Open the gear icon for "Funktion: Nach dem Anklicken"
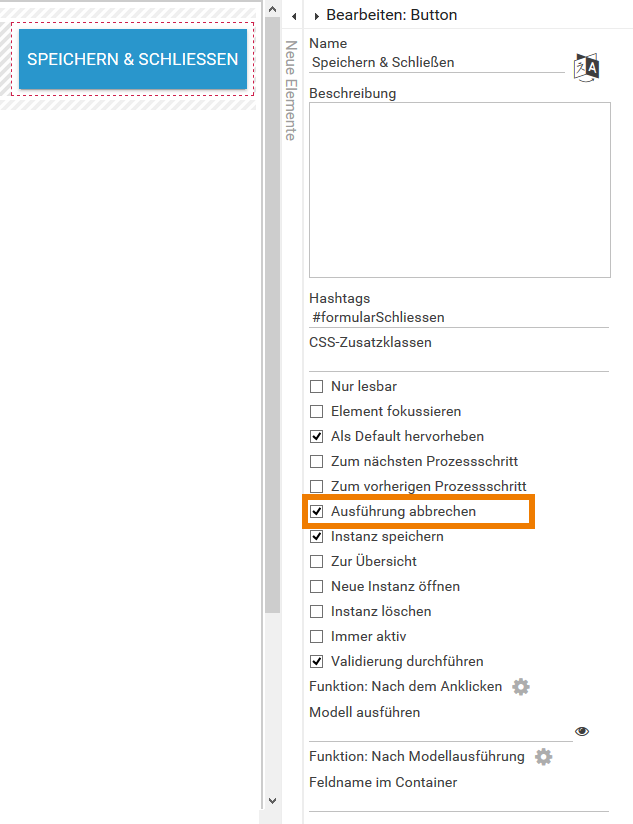 pyautogui.click(x=520, y=687)
